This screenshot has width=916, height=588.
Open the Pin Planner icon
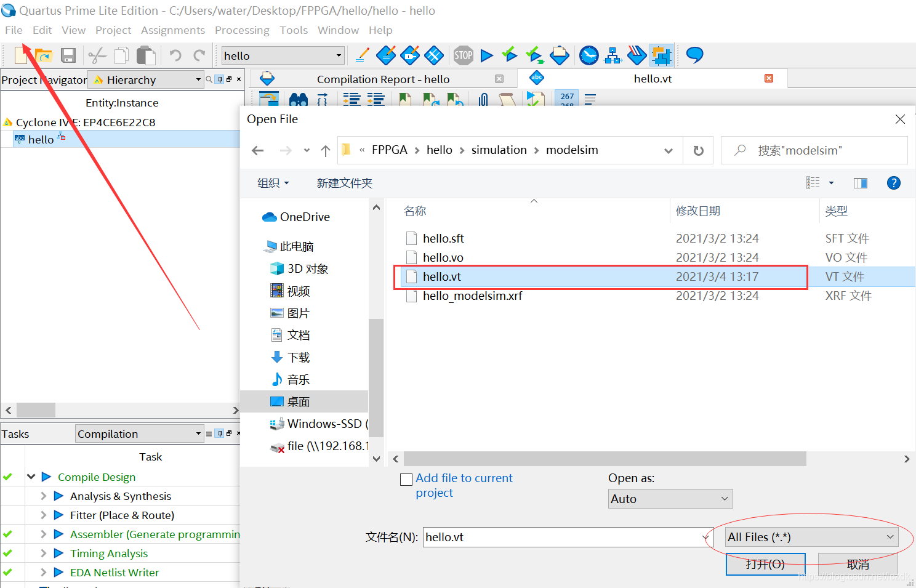click(x=410, y=55)
